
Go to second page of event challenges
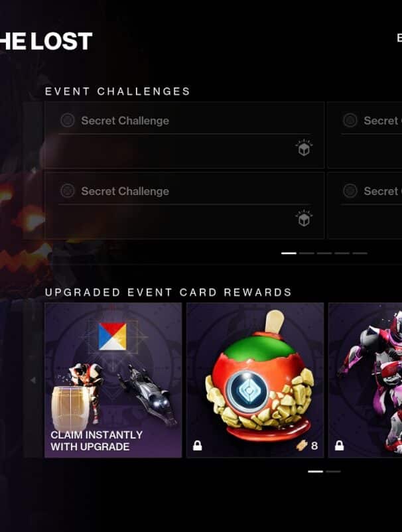point(306,253)
